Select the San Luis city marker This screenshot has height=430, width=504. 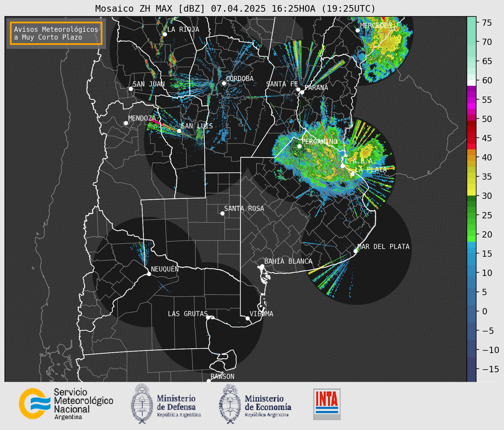[179, 131]
